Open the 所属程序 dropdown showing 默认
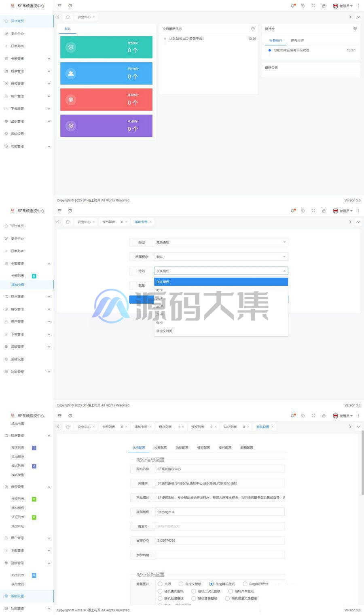 point(221,257)
